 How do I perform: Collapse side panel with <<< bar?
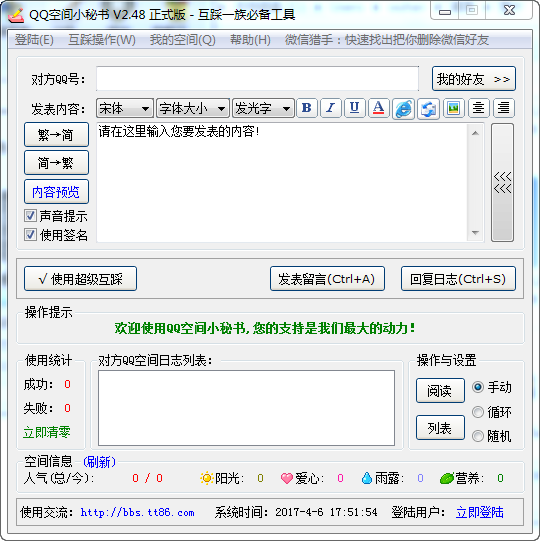point(502,183)
